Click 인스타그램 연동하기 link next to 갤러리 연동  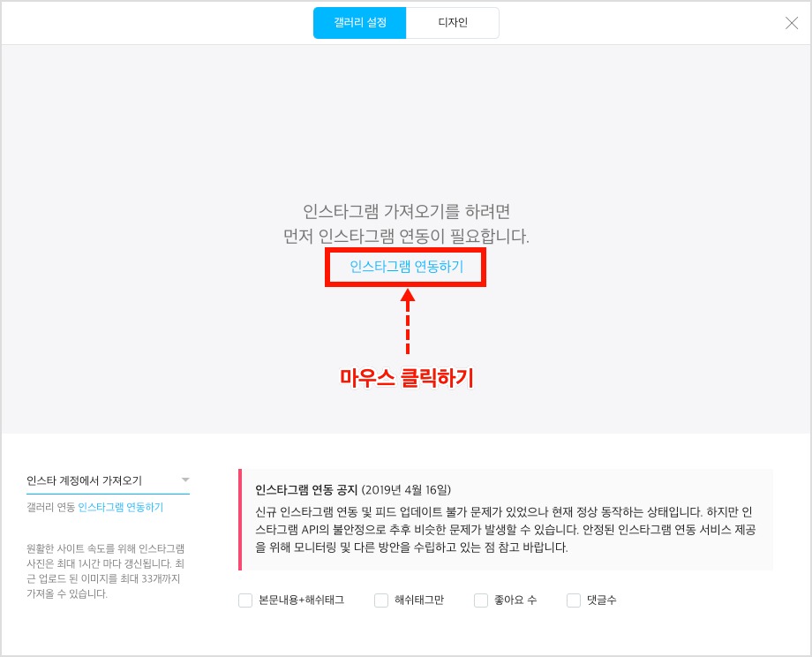tap(121, 507)
